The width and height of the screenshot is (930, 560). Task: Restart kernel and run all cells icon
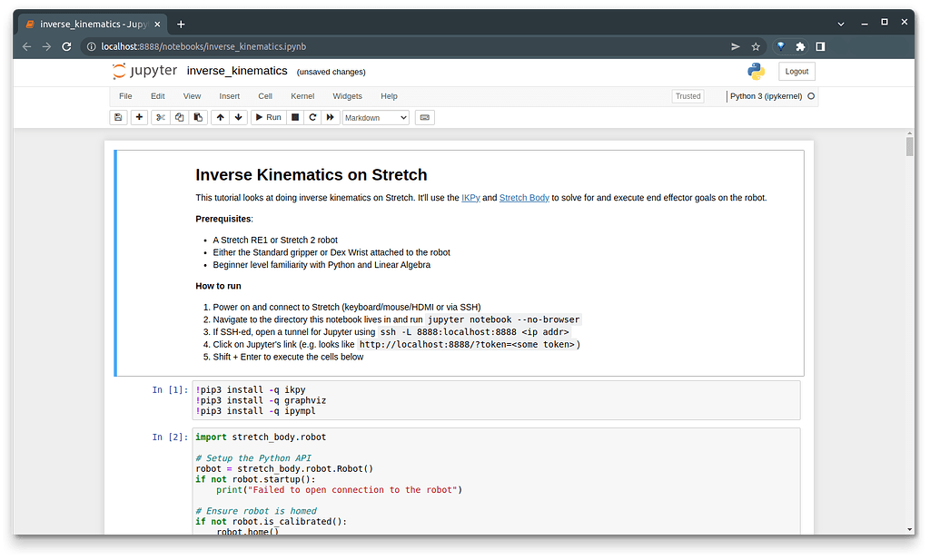(x=331, y=117)
